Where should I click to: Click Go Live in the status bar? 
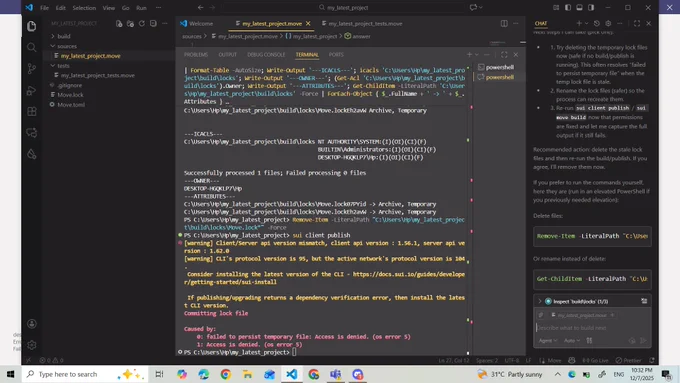coord(596,360)
